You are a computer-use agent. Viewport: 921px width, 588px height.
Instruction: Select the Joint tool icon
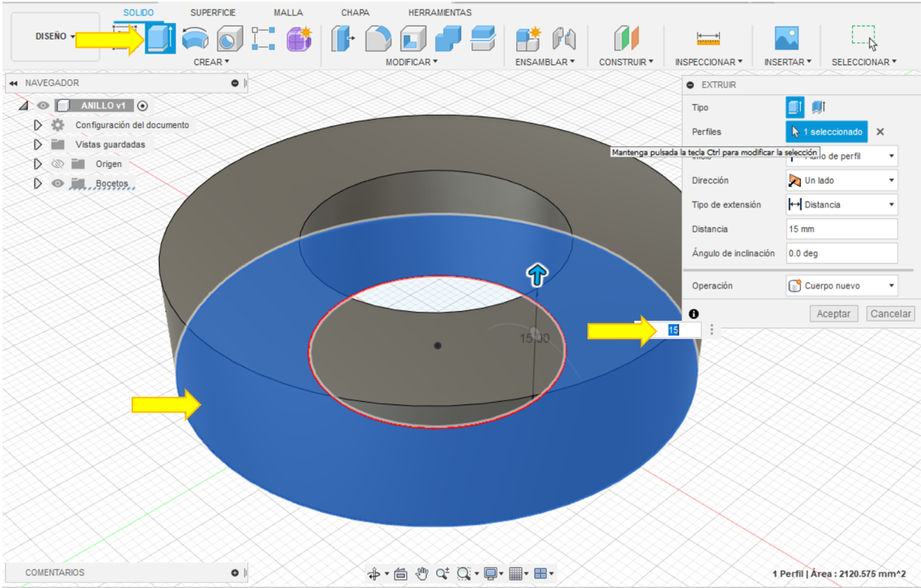click(564, 39)
